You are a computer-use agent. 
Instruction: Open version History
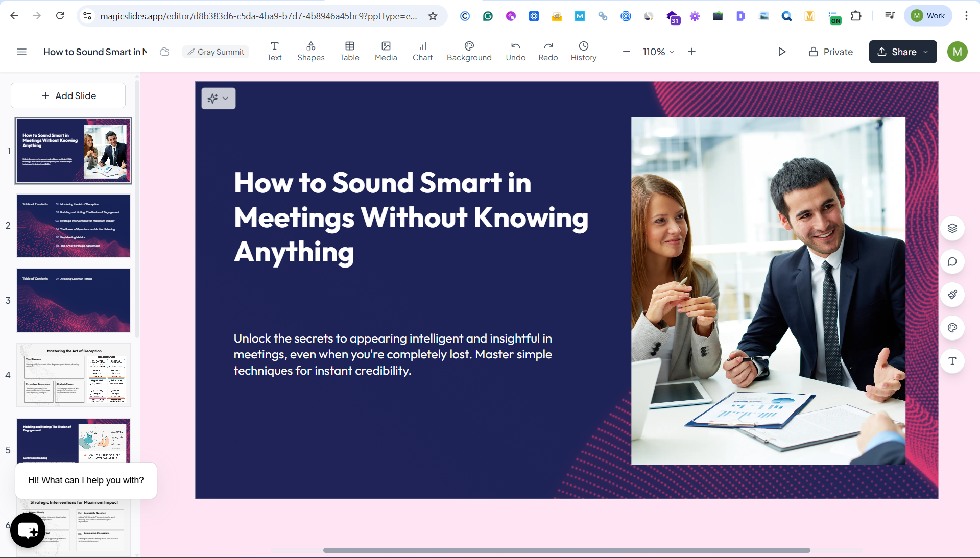583,52
